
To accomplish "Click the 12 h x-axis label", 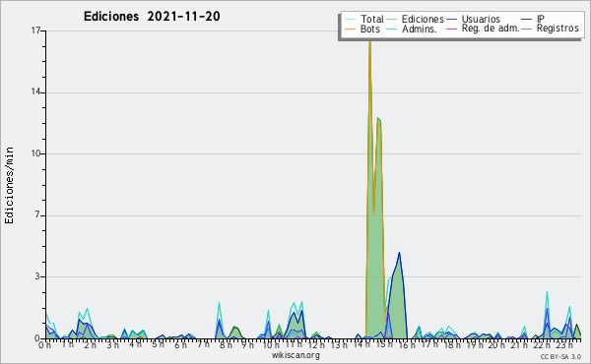I will [x=316, y=344].
